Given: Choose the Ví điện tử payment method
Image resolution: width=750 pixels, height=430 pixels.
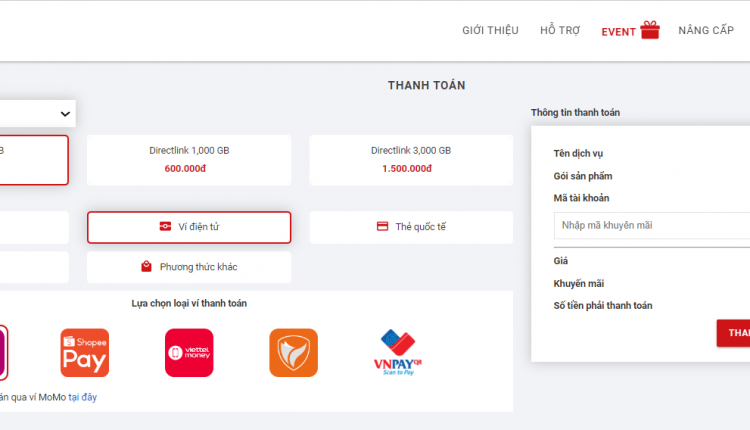Looking at the screenshot, I should pyautogui.click(x=189, y=227).
